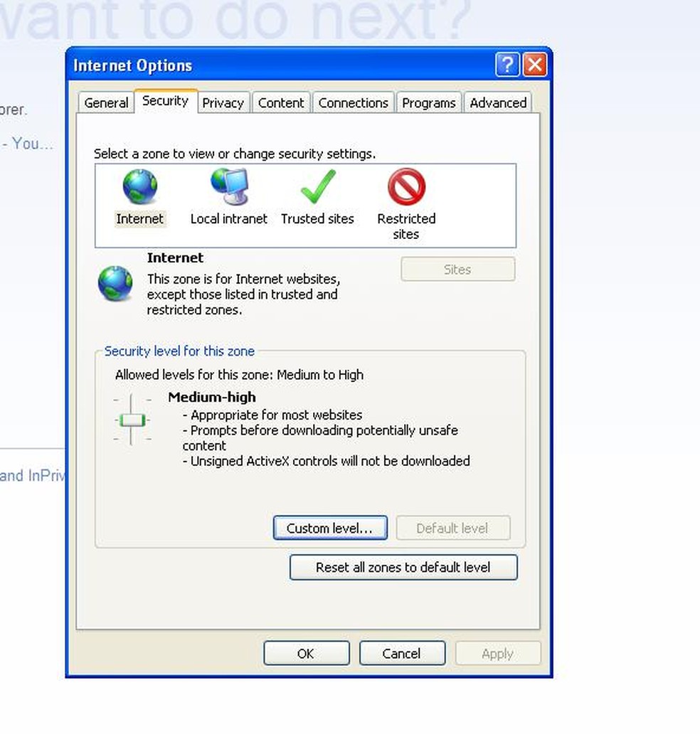
Task: Select the Internet zone globe icon
Action: (139, 187)
